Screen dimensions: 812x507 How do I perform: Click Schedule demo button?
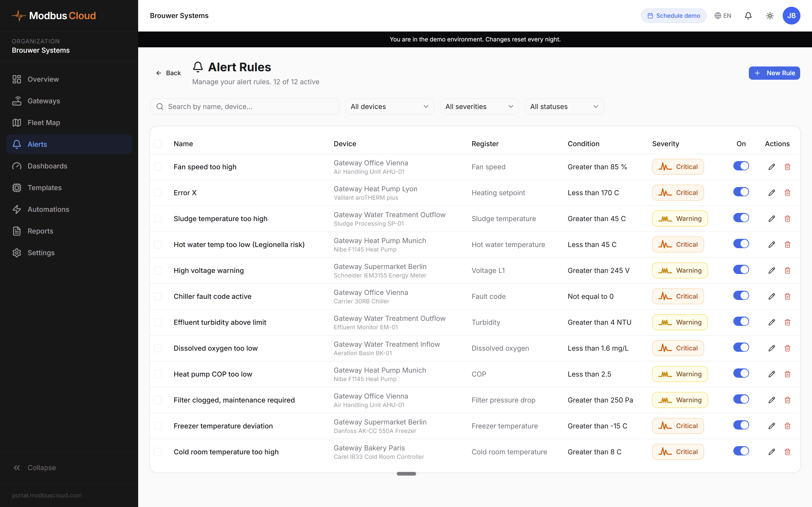674,15
